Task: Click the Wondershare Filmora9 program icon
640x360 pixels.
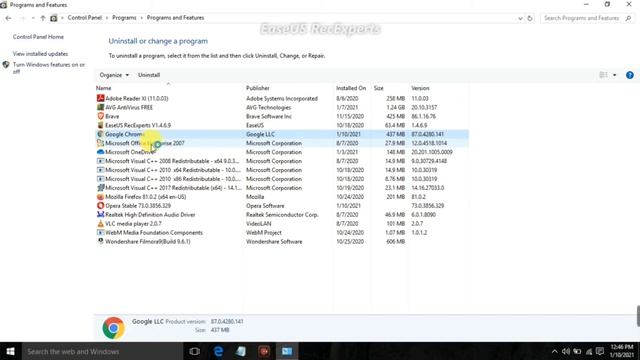Action: (100, 241)
